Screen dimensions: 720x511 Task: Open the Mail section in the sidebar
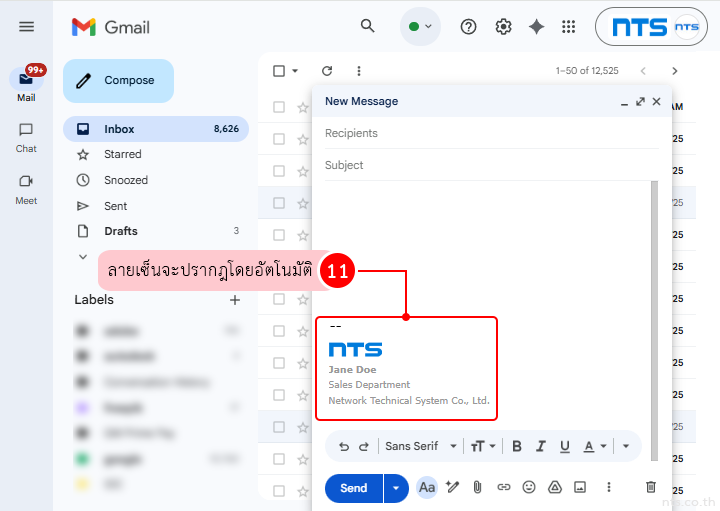[x=26, y=84]
